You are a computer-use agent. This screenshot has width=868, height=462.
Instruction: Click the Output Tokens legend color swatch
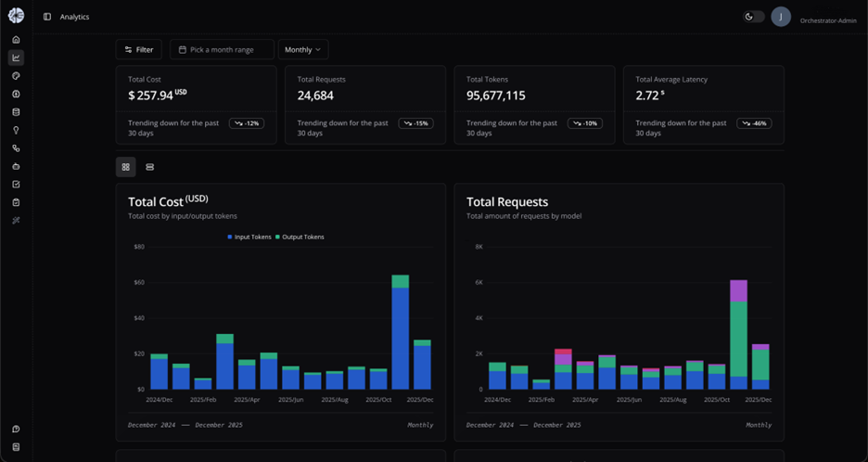[278, 237]
